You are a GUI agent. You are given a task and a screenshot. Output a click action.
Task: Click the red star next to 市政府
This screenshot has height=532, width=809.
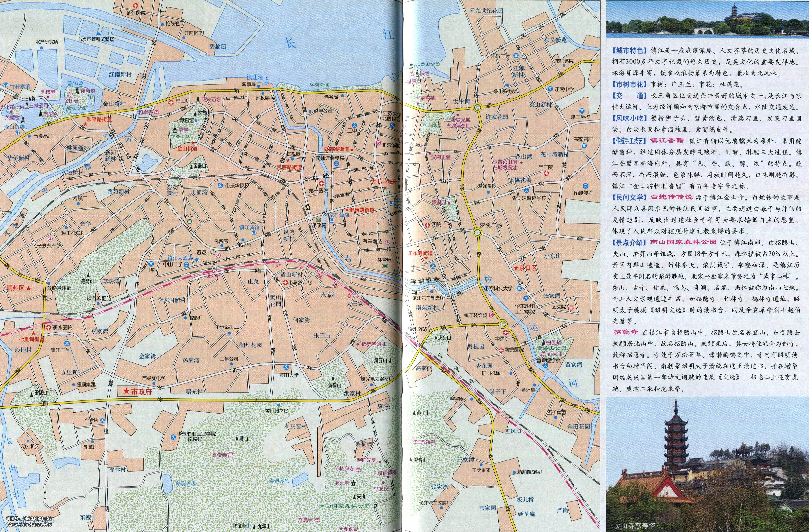[127, 391]
